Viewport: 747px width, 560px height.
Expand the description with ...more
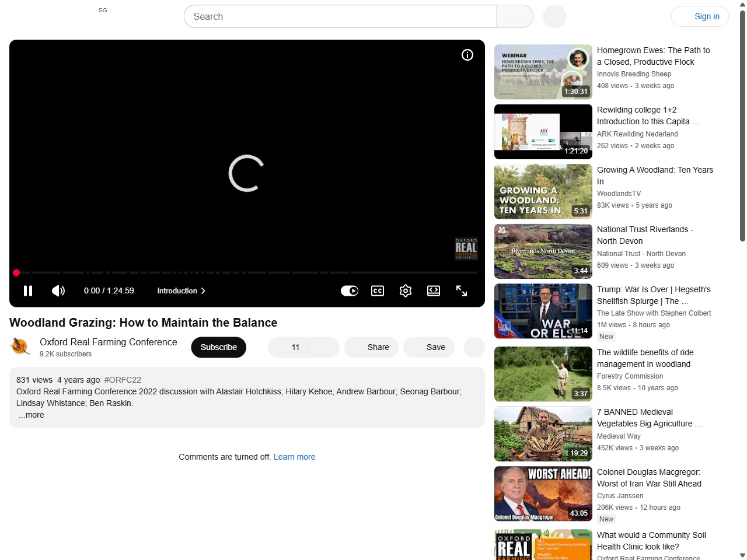[31, 415]
